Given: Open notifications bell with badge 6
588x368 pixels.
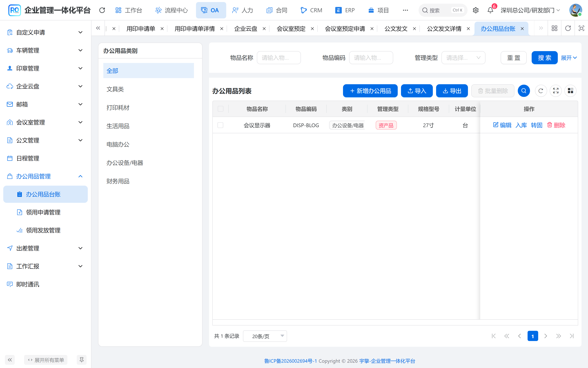Looking at the screenshot, I should [490, 10].
